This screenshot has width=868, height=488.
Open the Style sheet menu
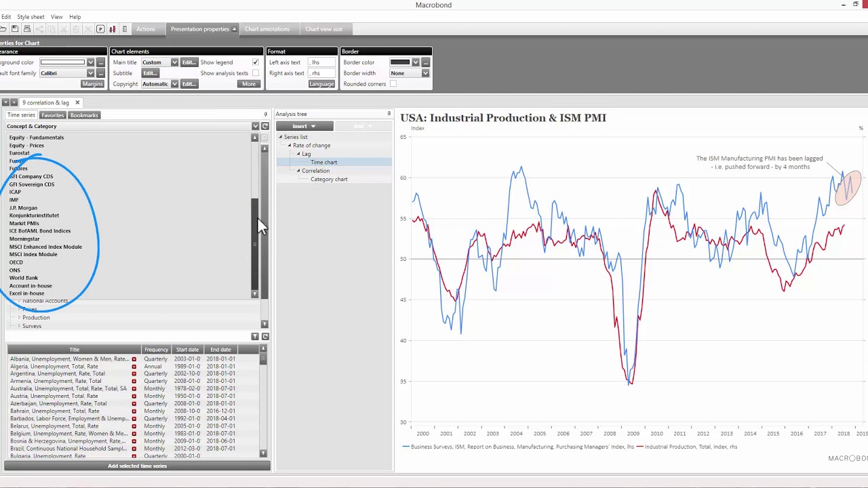[x=31, y=17]
